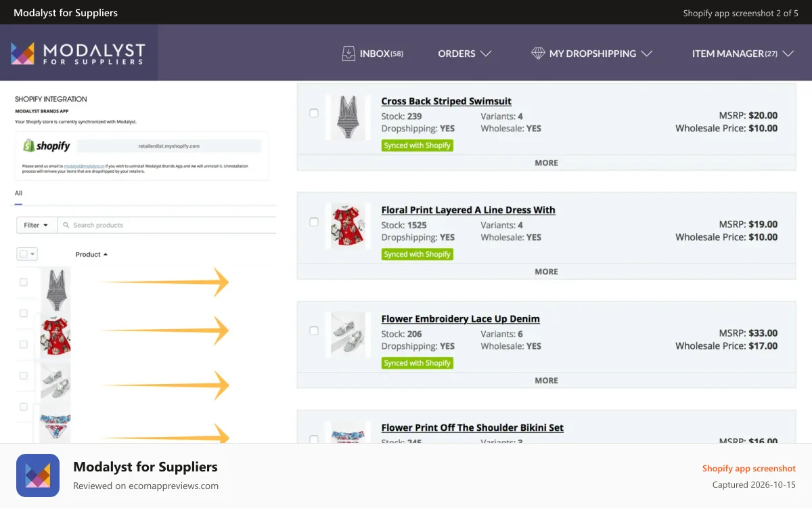Click the Shopify bag logo
The width and height of the screenshot is (812, 508).
click(28, 146)
